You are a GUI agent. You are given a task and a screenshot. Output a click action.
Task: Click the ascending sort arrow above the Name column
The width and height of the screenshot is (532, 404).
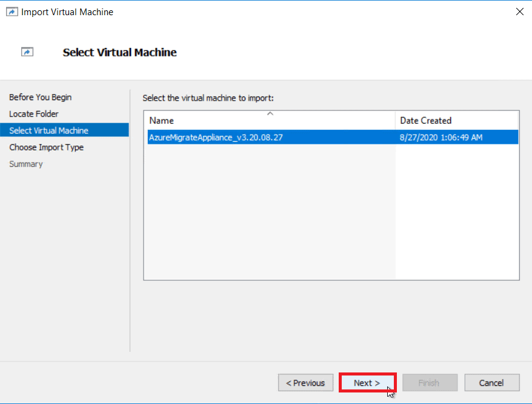[270, 113]
